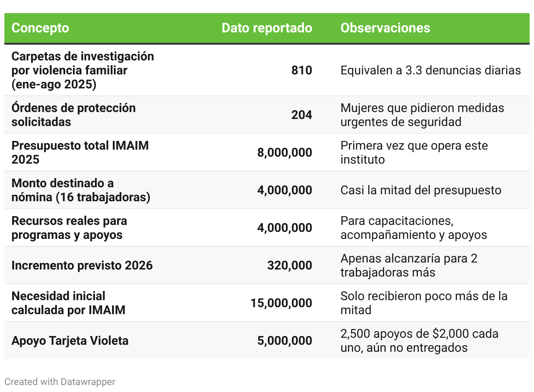
Task: Select the "Presupuesto total IMAIM 2025" cell
Action: click(x=80, y=152)
